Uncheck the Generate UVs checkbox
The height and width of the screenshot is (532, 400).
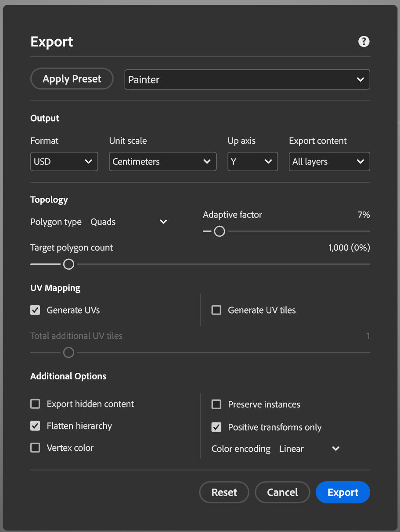coord(35,310)
